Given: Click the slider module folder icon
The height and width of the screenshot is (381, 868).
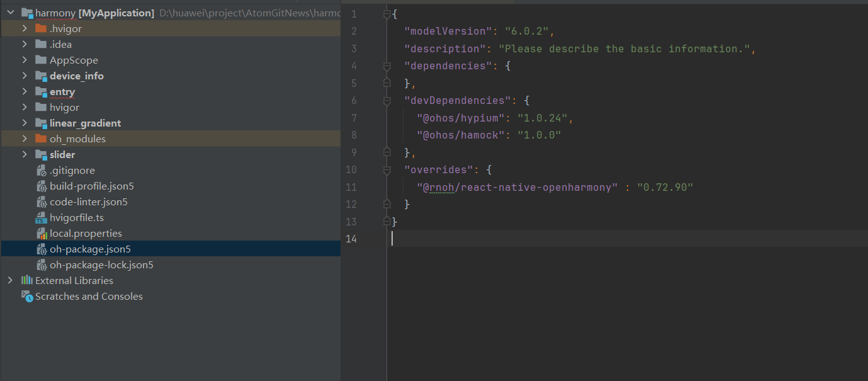Looking at the screenshot, I should tap(41, 154).
